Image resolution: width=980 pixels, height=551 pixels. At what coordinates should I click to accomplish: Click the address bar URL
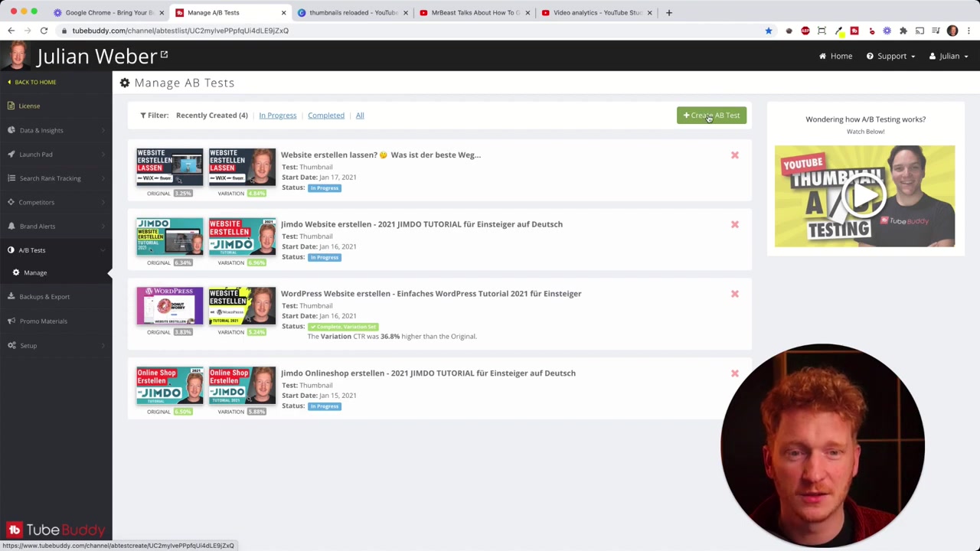point(180,31)
